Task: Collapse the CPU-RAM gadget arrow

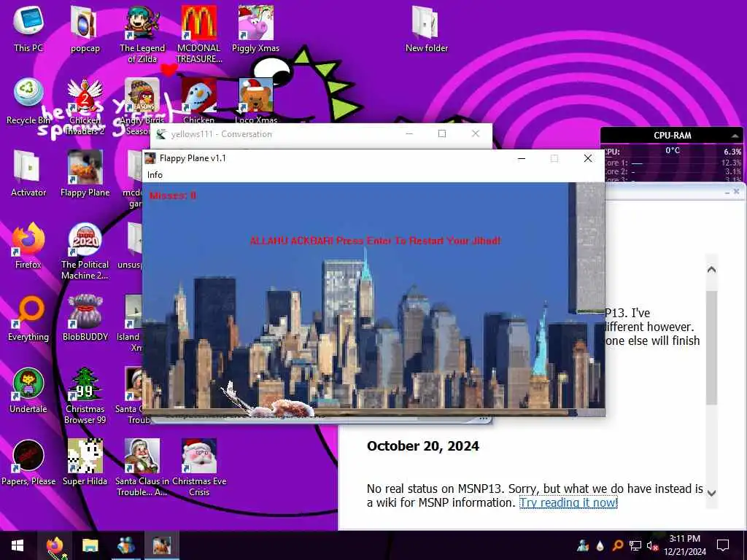Action: pos(735,136)
